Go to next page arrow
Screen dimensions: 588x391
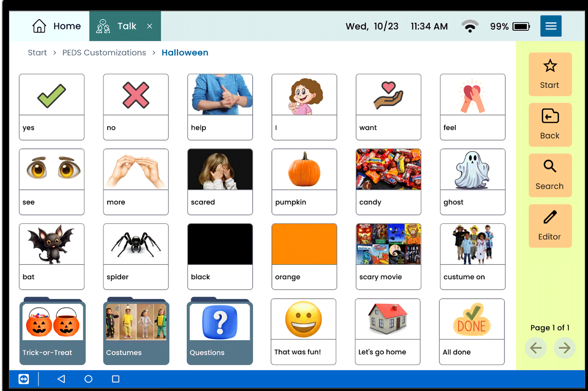565,349
